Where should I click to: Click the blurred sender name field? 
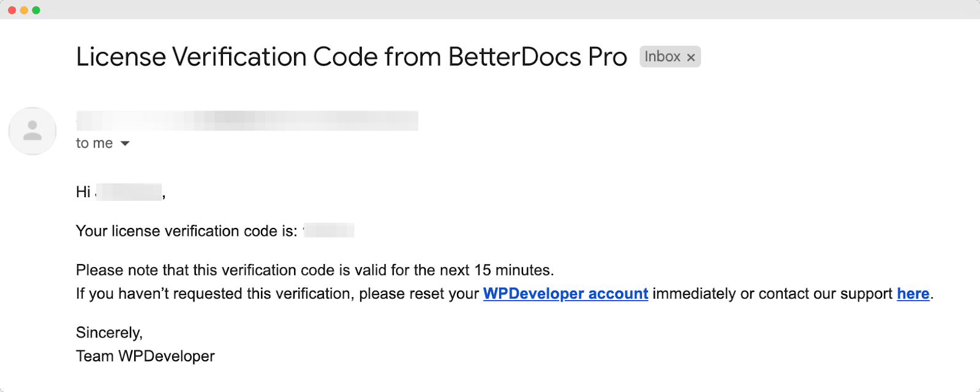245,120
